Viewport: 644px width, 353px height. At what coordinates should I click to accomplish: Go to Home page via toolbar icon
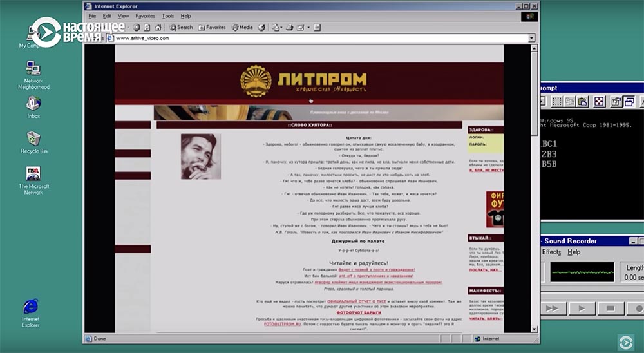[158, 28]
